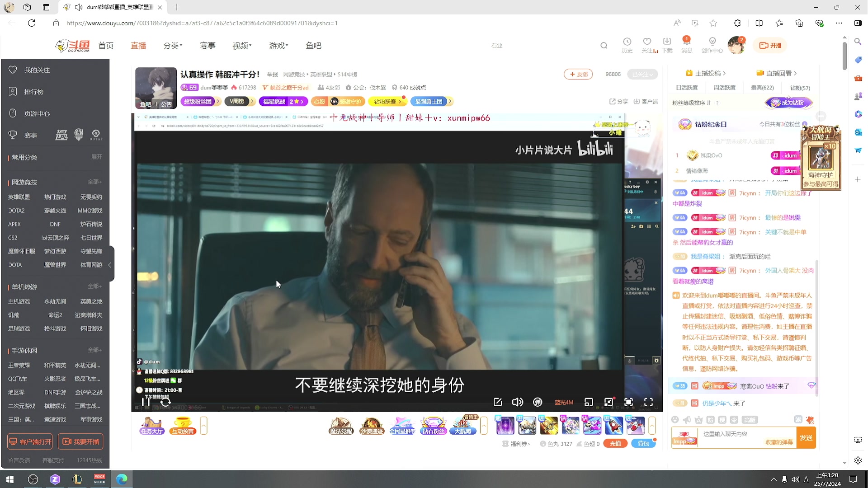Switch to 贵宾(622) tab
The width and height of the screenshot is (868, 488).
point(762,88)
